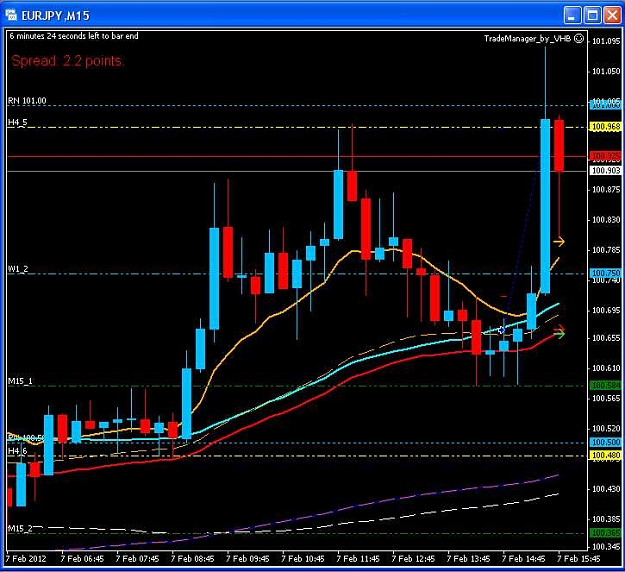Click the 101.095 price scale value
This screenshot has height=572, width=625.
(606, 41)
